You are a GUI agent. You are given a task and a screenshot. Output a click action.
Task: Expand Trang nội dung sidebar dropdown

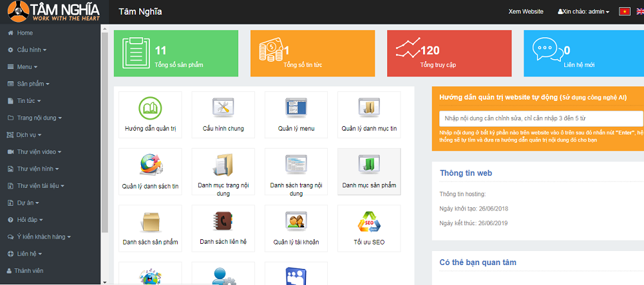[x=35, y=118]
